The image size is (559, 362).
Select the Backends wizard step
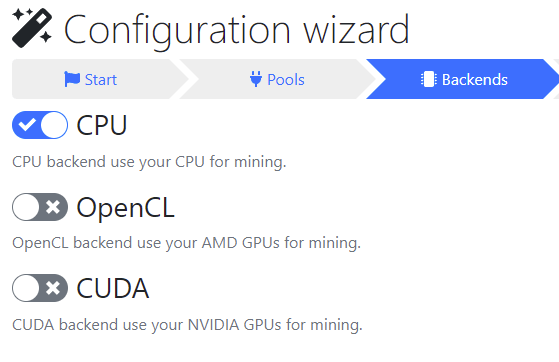pyautogui.click(x=463, y=79)
